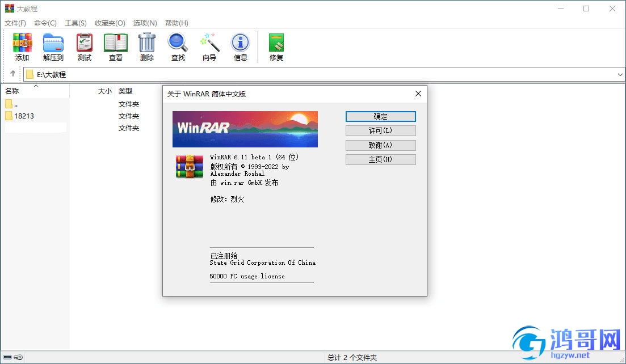This screenshot has width=626, height=364.
Task: Click the E:\大教程 address path field
Action: coord(323,74)
